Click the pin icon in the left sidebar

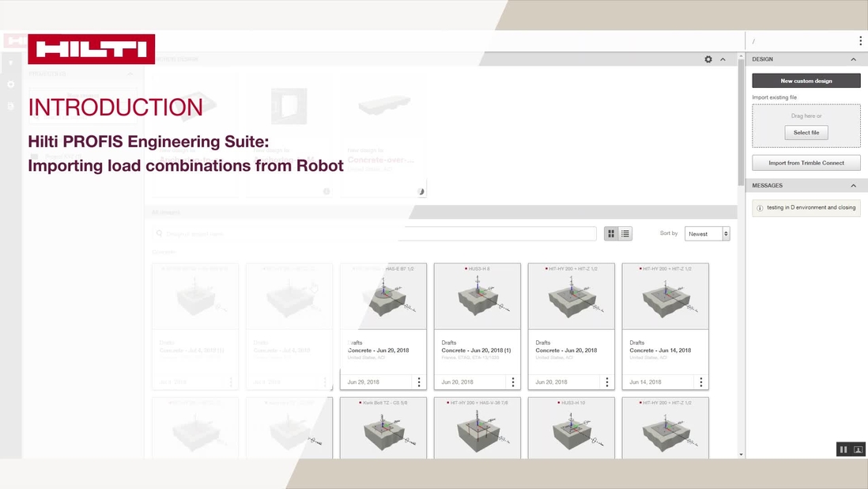[10, 63]
